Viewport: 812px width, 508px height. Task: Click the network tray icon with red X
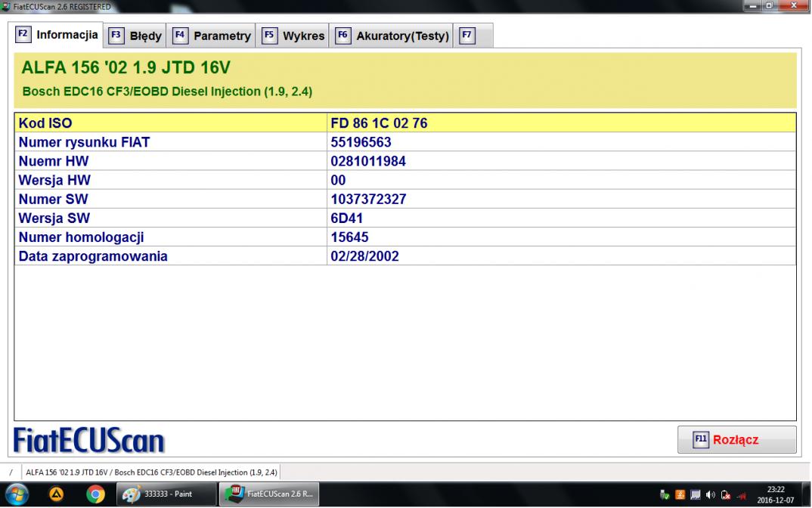(726, 495)
